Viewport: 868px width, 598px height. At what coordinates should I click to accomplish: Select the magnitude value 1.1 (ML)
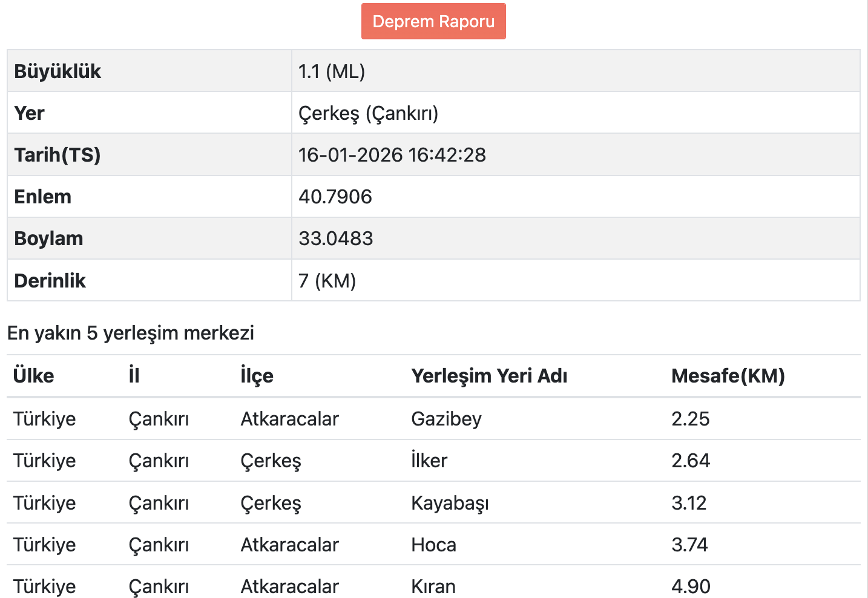(x=332, y=71)
